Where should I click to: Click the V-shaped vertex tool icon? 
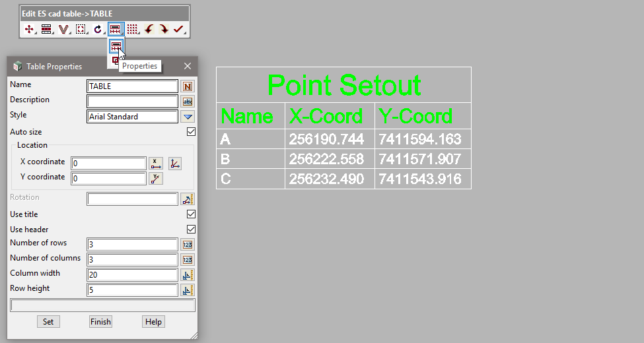(x=63, y=29)
